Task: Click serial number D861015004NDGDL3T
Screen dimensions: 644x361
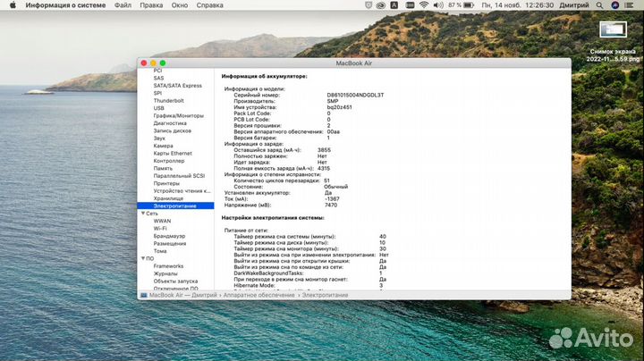Action: (x=355, y=95)
